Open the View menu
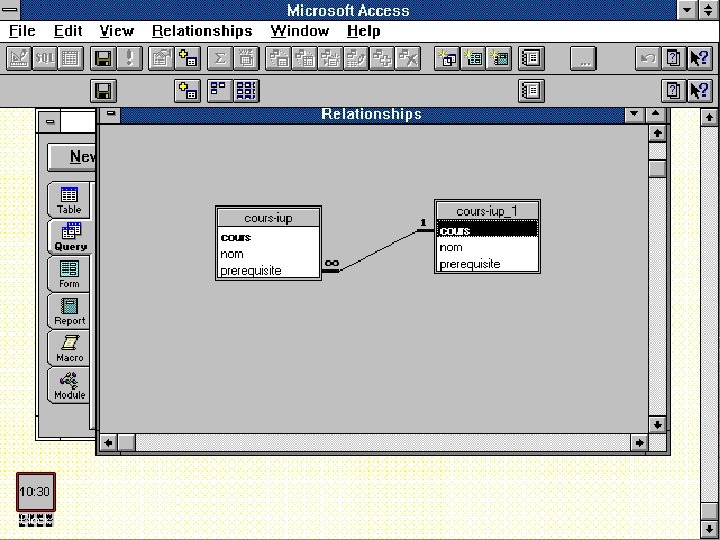 (117, 31)
